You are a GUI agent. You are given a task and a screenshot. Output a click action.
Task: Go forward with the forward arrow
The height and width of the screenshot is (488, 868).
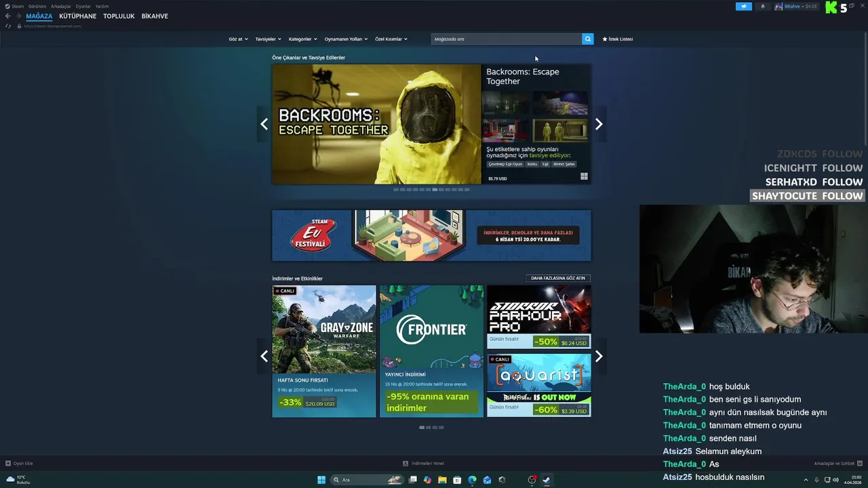[x=18, y=16]
